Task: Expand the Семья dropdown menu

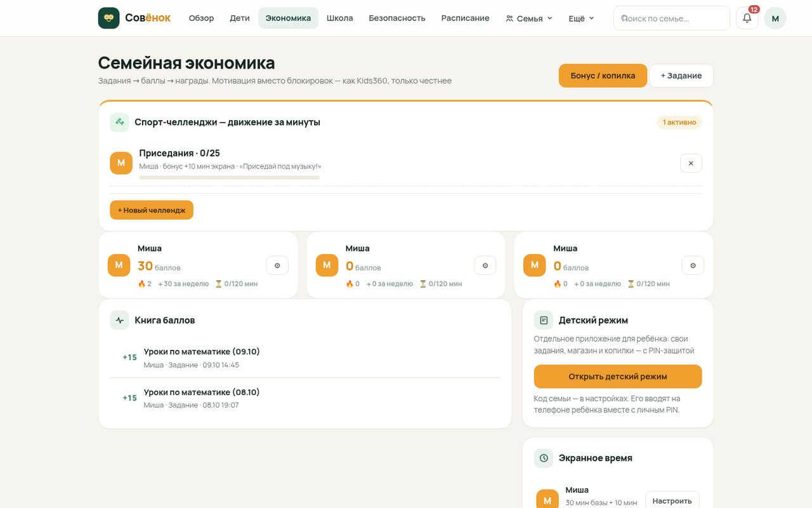Action: (x=529, y=18)
